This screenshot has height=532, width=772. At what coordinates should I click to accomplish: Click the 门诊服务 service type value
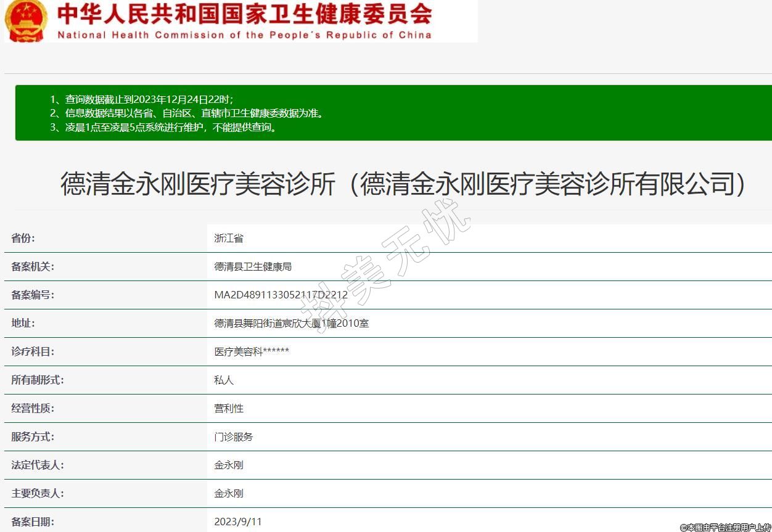(233, 436)
